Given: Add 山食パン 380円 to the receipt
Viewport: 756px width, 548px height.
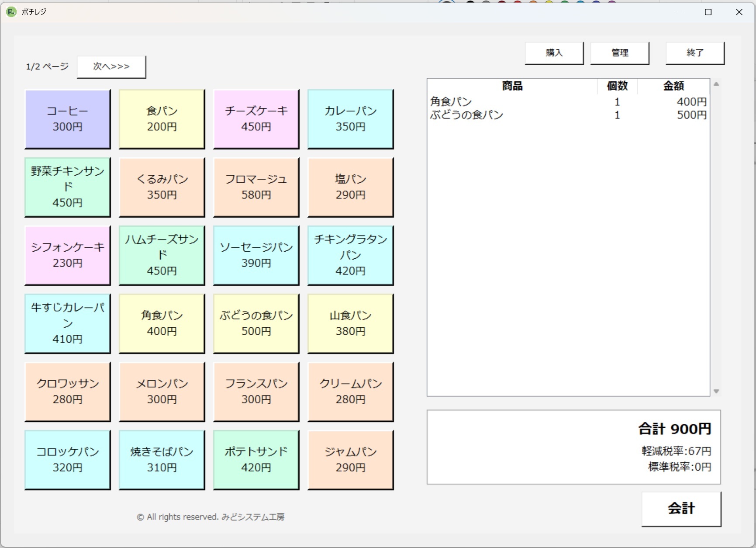Looking at the screenshot, I should pos(350,323).
